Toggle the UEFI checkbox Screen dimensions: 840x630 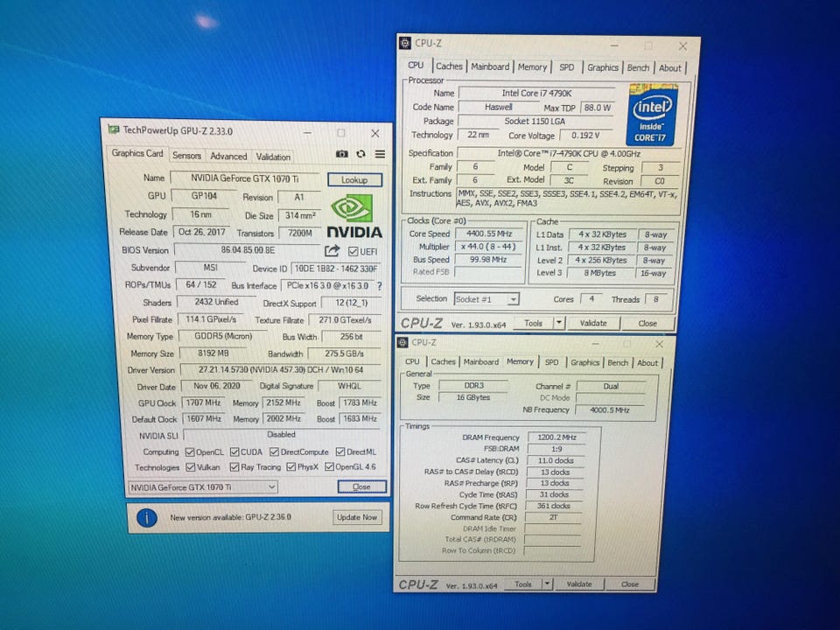tap(353, 251)
